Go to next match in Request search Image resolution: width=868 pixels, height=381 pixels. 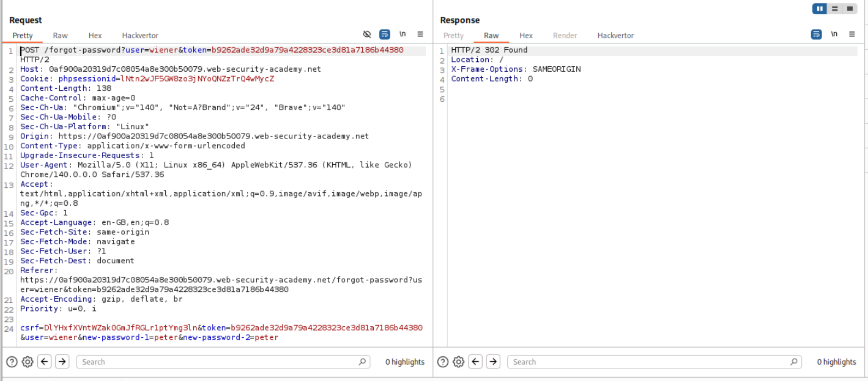[x=62, y=362]
